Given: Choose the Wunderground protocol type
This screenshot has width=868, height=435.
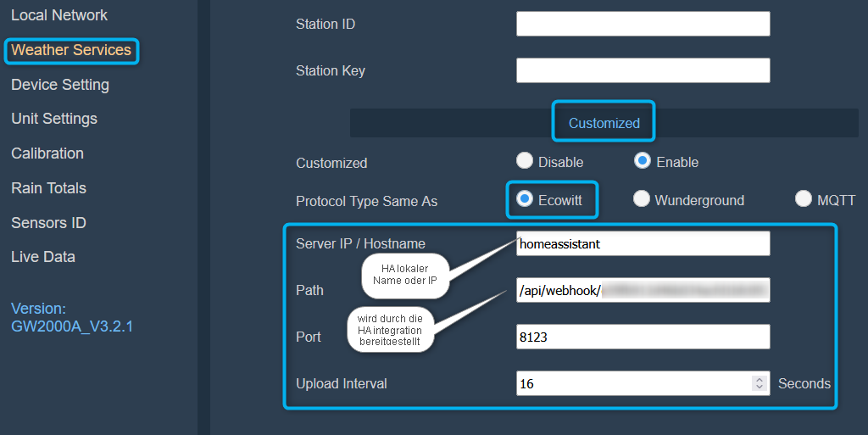Looking at the screenshot, I should pos(642,199).
